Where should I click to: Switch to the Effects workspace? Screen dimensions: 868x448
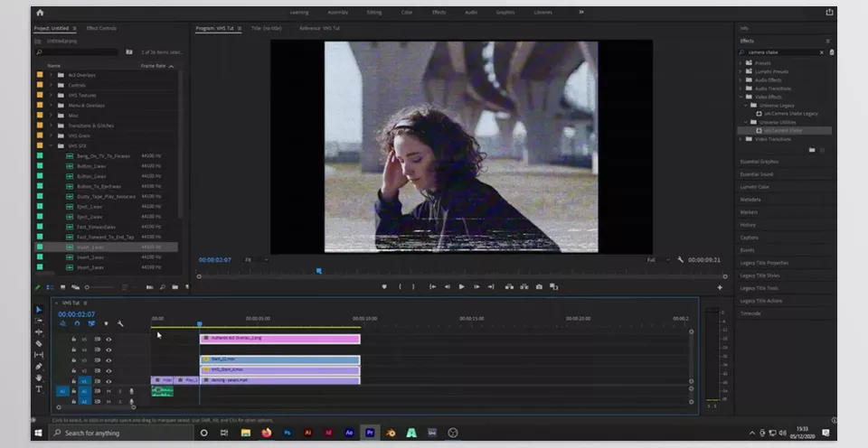[x=439, y=12]
